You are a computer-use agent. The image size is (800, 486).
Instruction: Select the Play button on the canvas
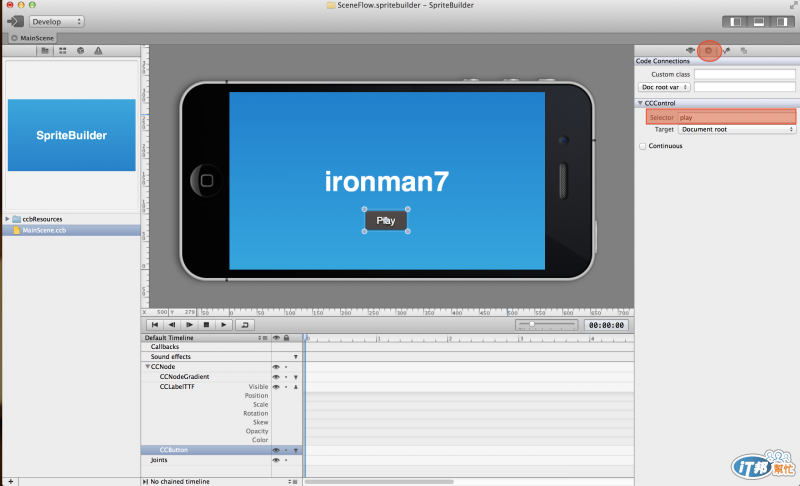(x=386, y=220)
